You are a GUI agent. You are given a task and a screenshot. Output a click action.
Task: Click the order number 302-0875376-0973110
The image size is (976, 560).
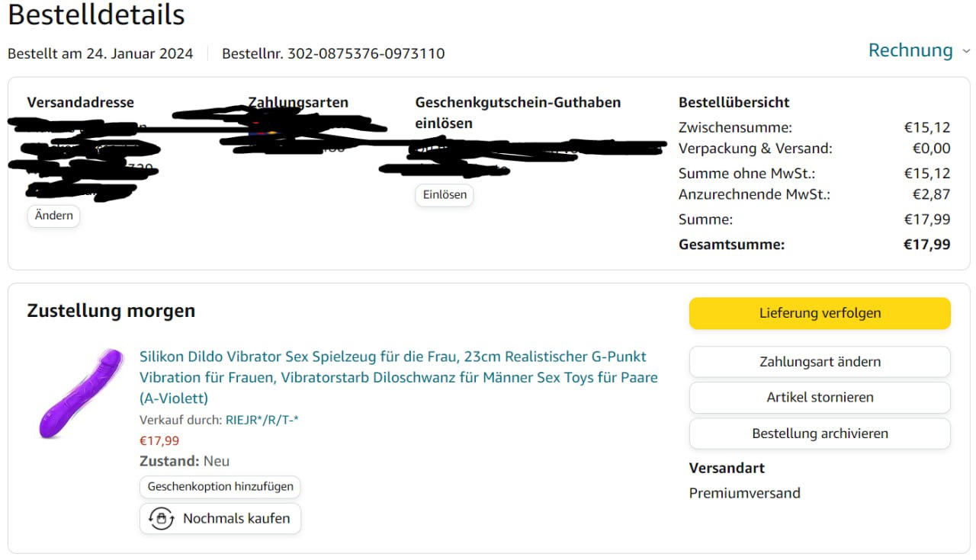click(x=366, y=53)
